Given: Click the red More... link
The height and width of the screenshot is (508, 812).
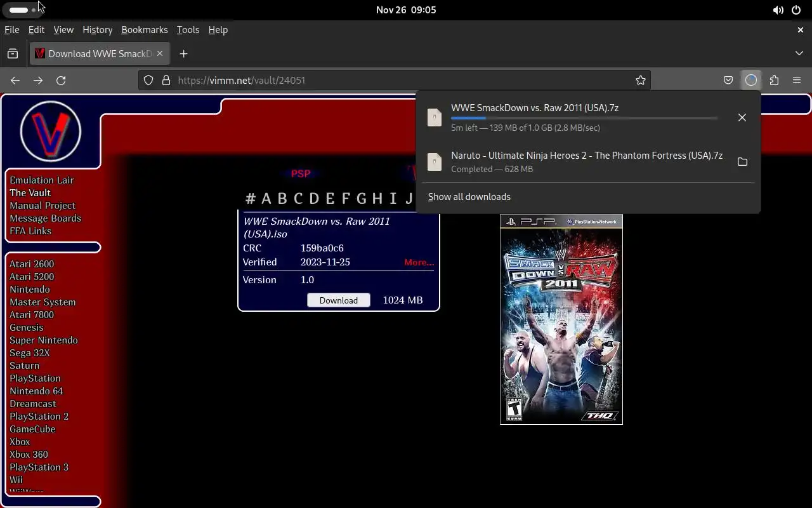Looking at the screenshot, I should pos(419,262).
